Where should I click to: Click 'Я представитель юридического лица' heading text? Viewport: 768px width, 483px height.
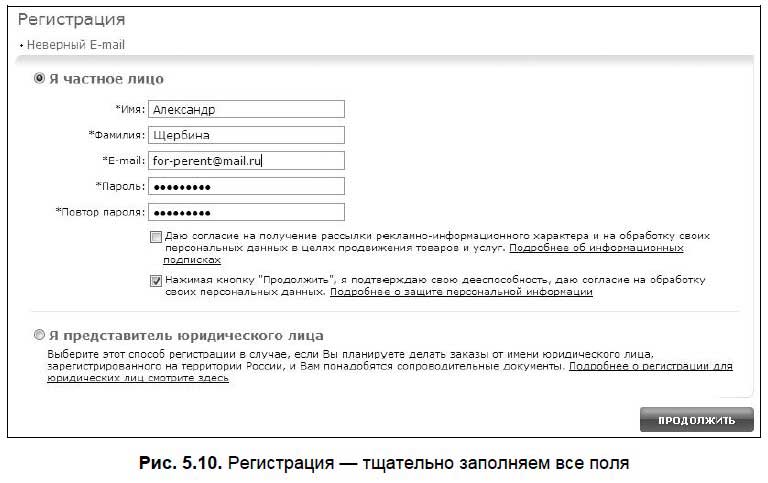coord(186,336)
